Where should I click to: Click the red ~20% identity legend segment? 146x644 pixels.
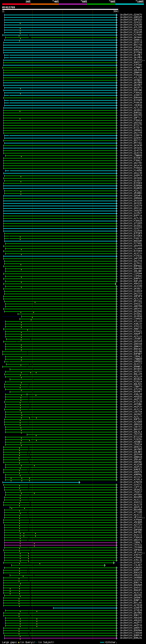(16, 4)
